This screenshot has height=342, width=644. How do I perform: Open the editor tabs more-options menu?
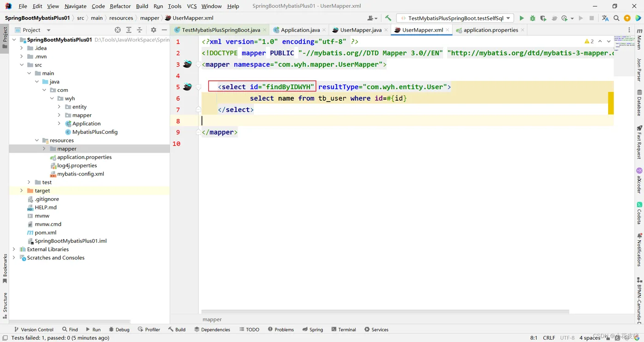[629, 30]
